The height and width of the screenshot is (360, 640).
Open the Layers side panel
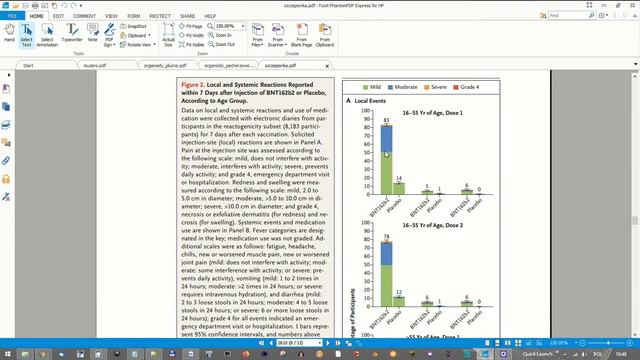[6, 125]
